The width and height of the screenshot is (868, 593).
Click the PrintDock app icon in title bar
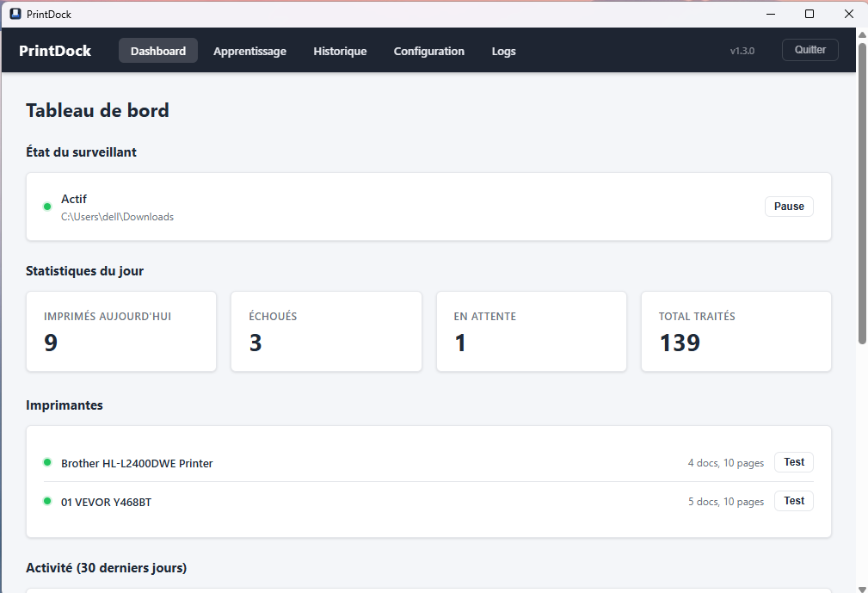(15, 14)
